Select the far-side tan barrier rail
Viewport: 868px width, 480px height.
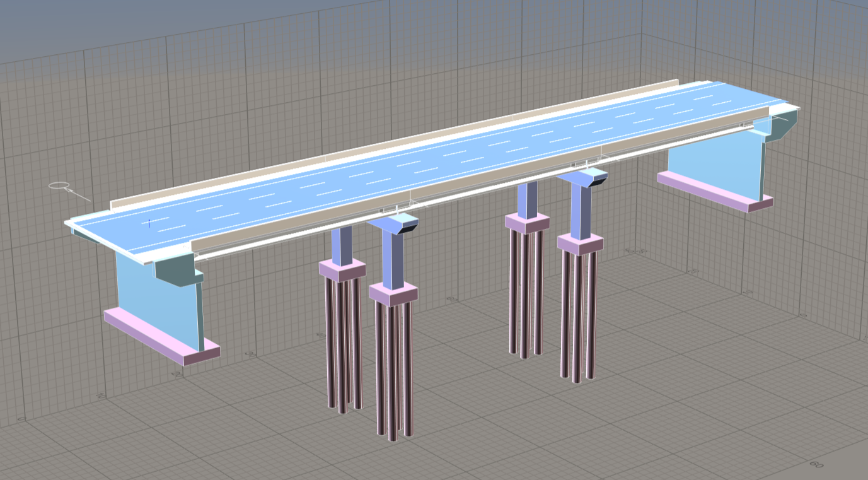(x=378, y=144)
